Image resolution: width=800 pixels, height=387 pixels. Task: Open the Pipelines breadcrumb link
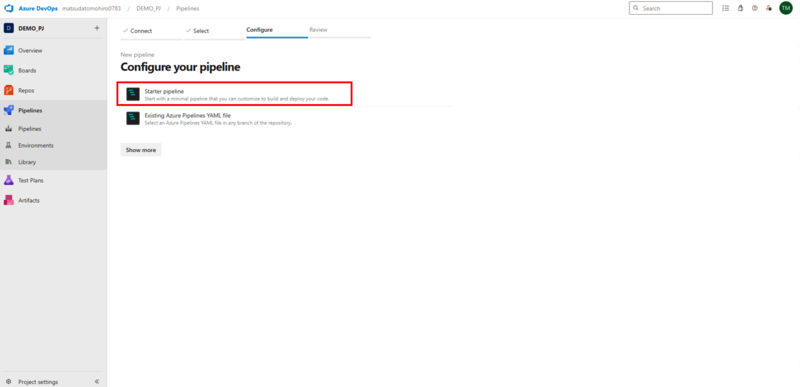188,8
